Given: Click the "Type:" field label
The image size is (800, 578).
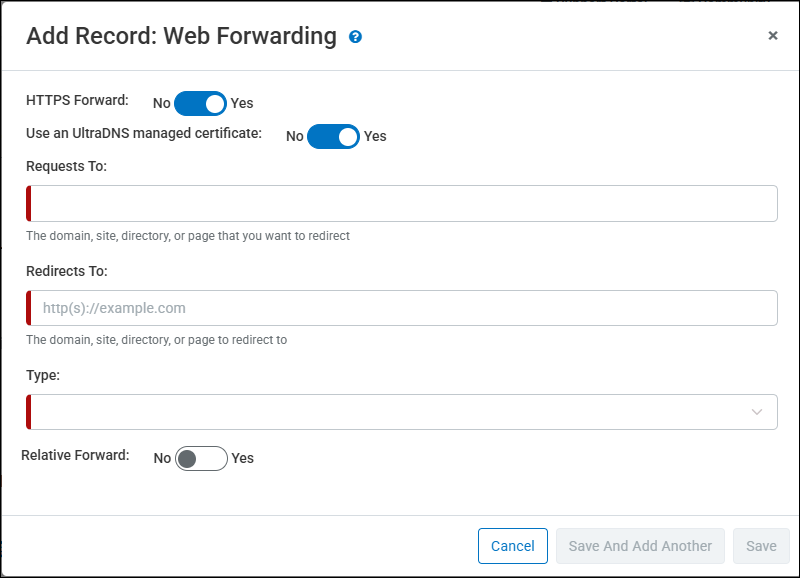Looking at the screenshot, I should point(43,375).
